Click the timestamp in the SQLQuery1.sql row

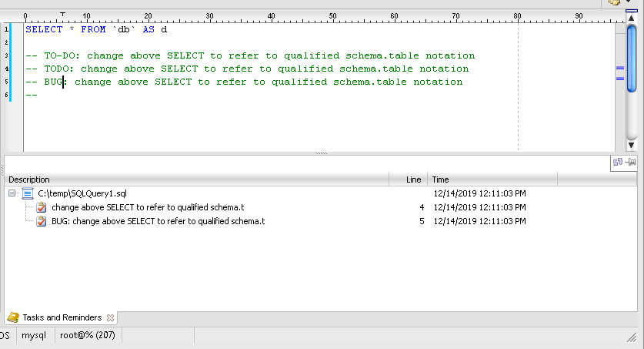pyautogui.click(x=479, y=193)
